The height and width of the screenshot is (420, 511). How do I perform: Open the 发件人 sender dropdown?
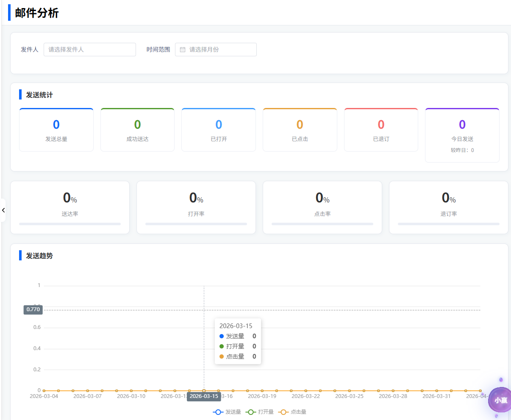(89, 50)
